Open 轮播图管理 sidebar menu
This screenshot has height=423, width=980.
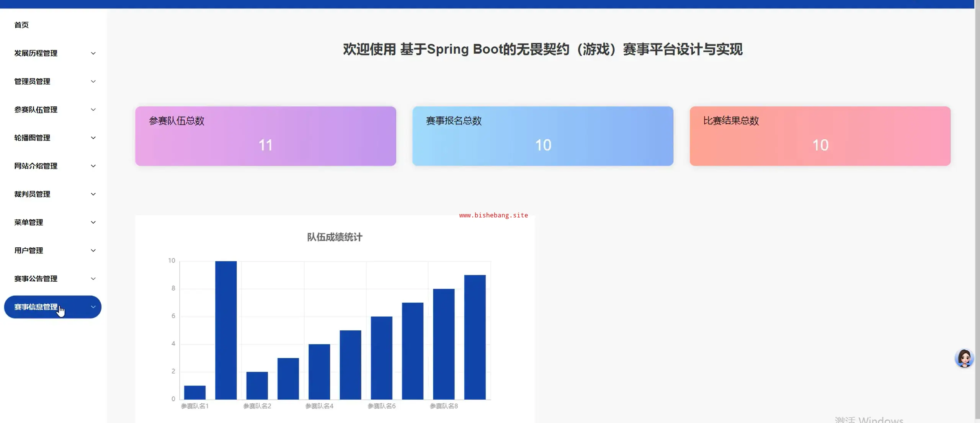(x=33, y=138)
